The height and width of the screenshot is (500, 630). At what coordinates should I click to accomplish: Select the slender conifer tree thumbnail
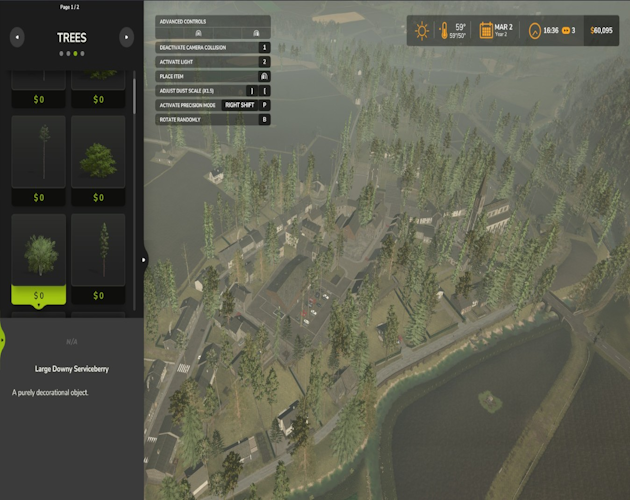pos(98,250)
